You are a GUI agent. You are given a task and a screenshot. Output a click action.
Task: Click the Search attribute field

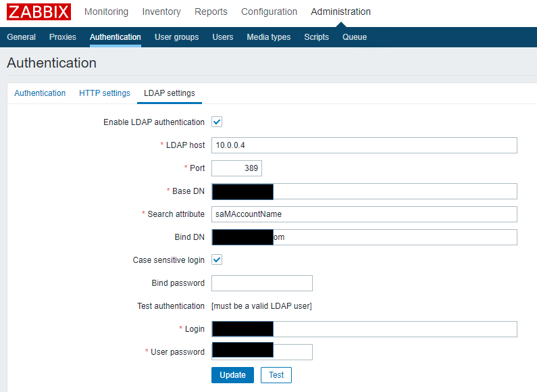pos(364,214)
